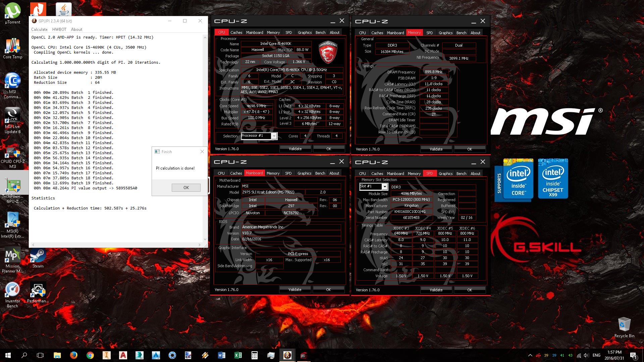Open the clock and date flyout
This screenshot has height=362, width=644.
coord(614,355)
